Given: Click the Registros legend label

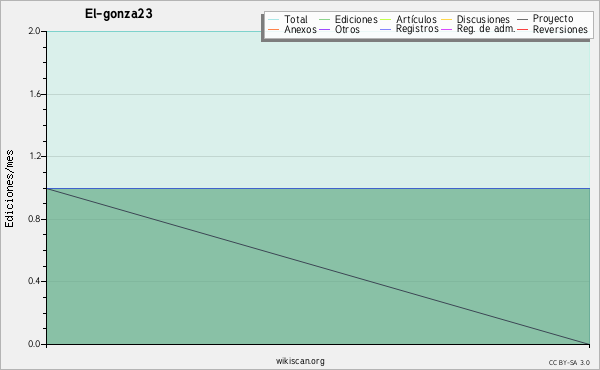Looking at the screenshot, I should (417, 29).
